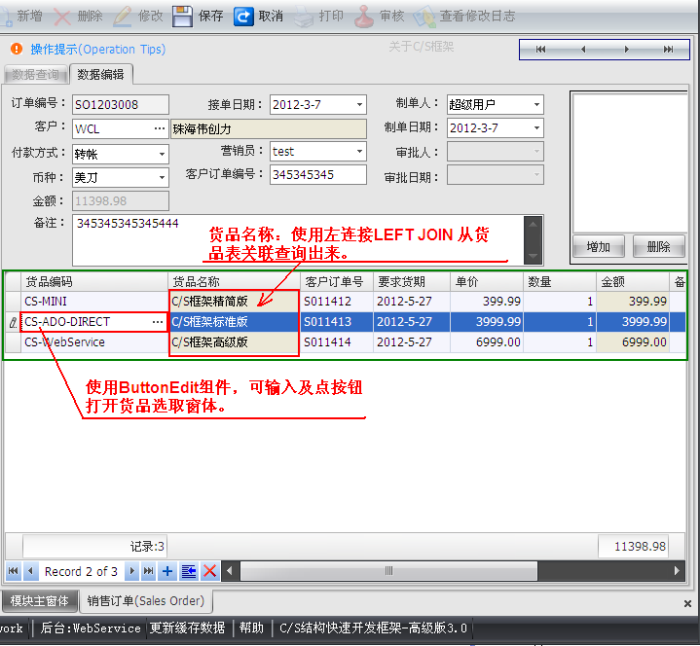This screenshot has height=646, width=700.
Task: Open the 营销员 salesperson dropdown
Action: coord(360,152)
